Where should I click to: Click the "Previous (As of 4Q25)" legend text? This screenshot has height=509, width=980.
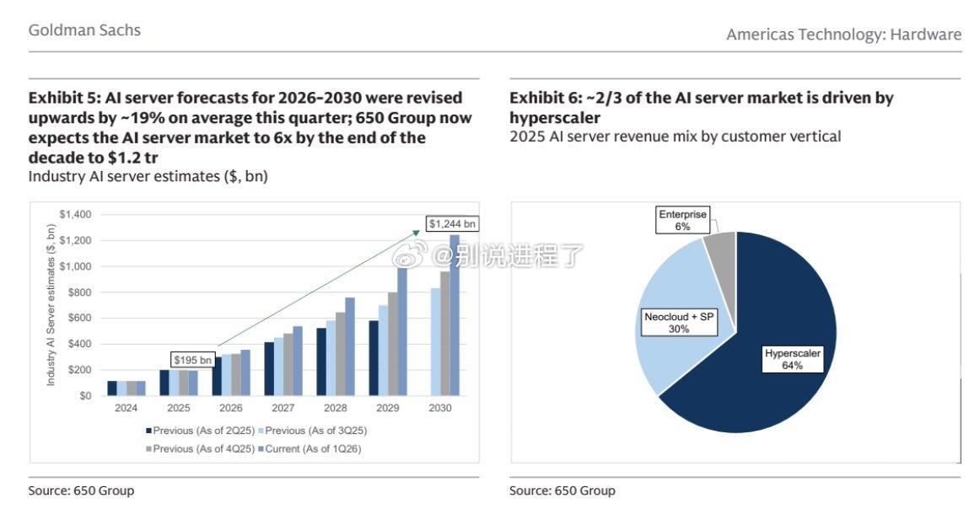pos(204,449)
